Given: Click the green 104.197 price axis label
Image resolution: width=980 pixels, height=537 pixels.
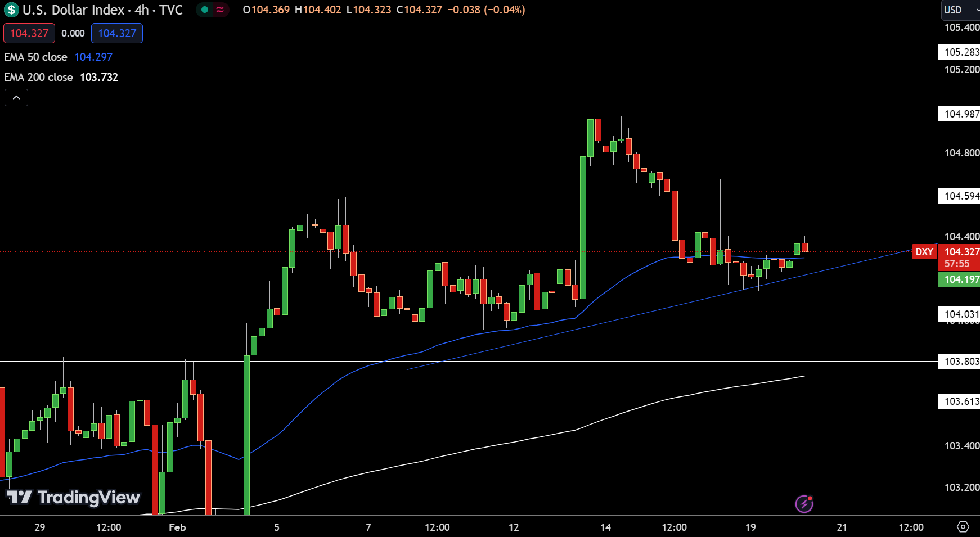Looking at the screenshot, I should coord(960,279).
